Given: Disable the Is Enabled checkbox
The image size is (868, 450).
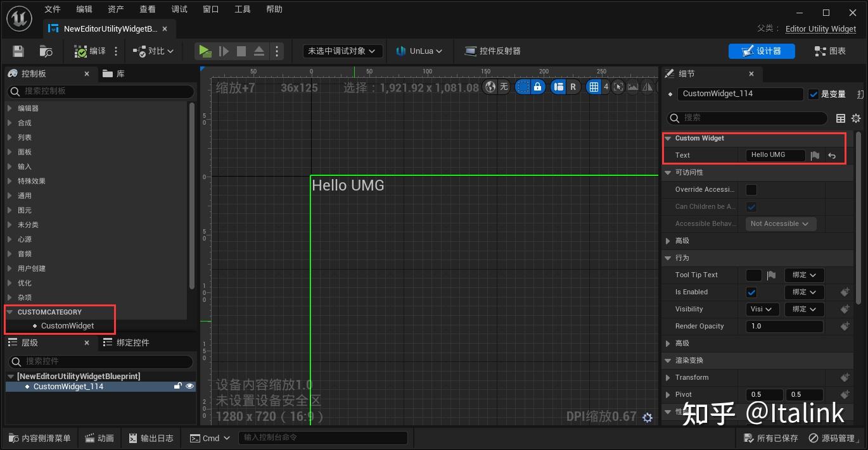Looking at the screenshot, I should pos(751,292).
